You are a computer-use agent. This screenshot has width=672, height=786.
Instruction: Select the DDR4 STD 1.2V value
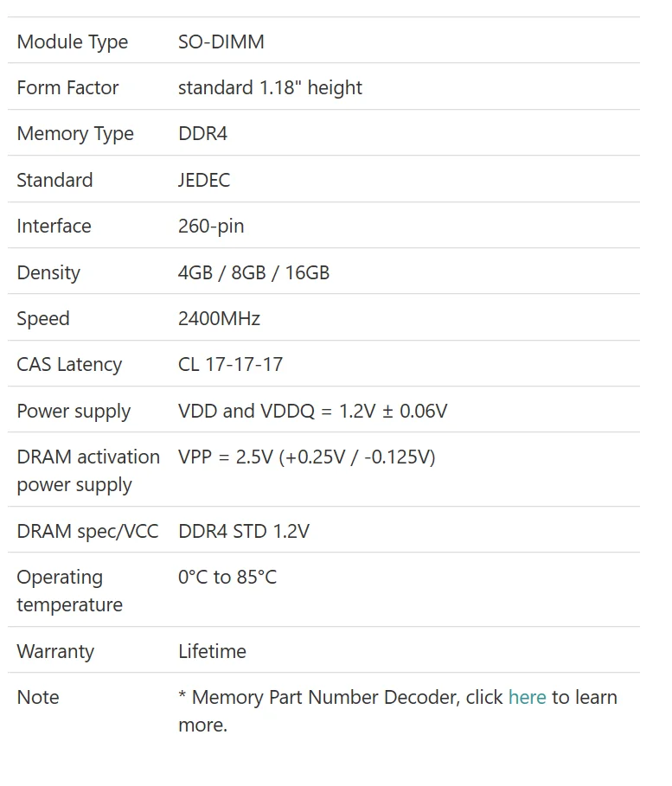[x=244, y=532]
